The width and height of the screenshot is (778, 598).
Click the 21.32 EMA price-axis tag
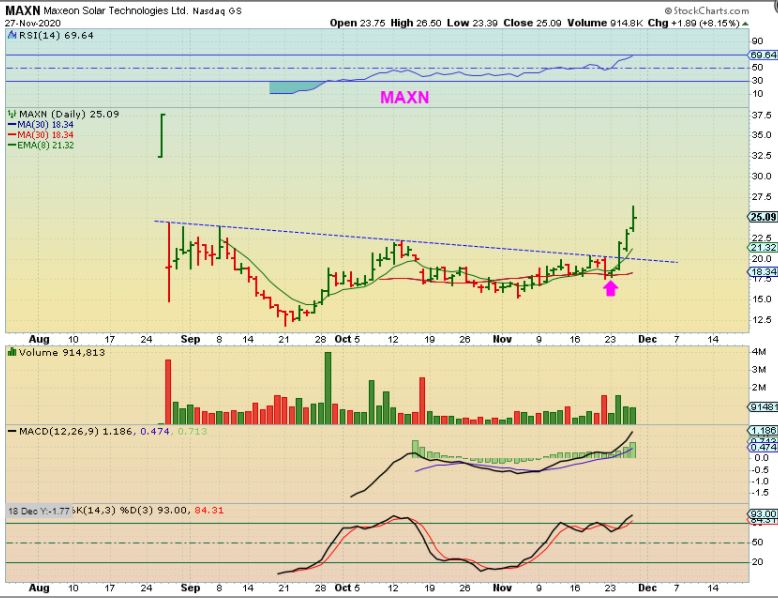pos(763,248)
